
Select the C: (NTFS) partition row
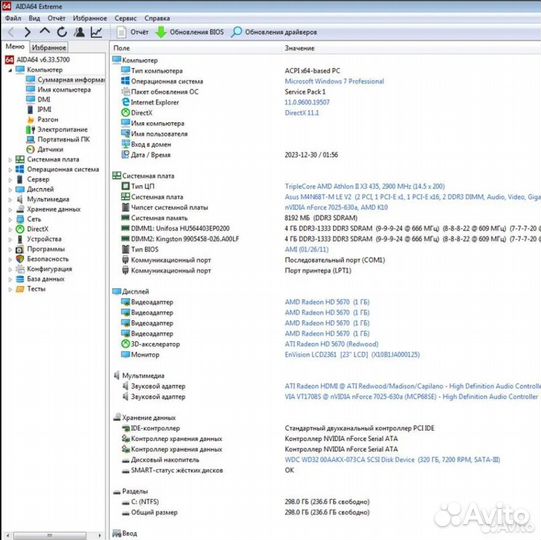coord(325,502)
